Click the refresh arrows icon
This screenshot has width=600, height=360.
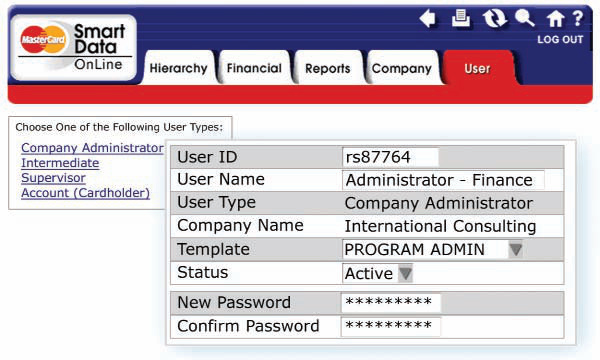click(x=494, y=18)
